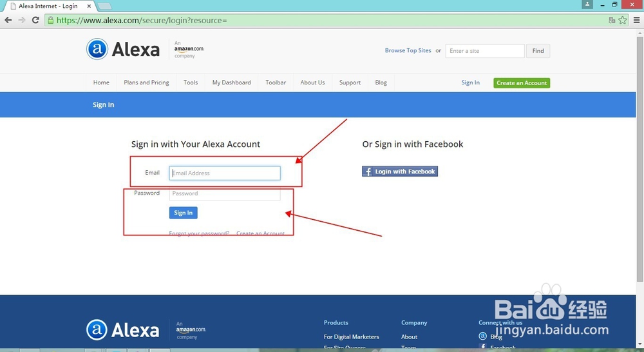Open My Dashboard menu item
The image size is (644, 352).
(x=232, y=83)
